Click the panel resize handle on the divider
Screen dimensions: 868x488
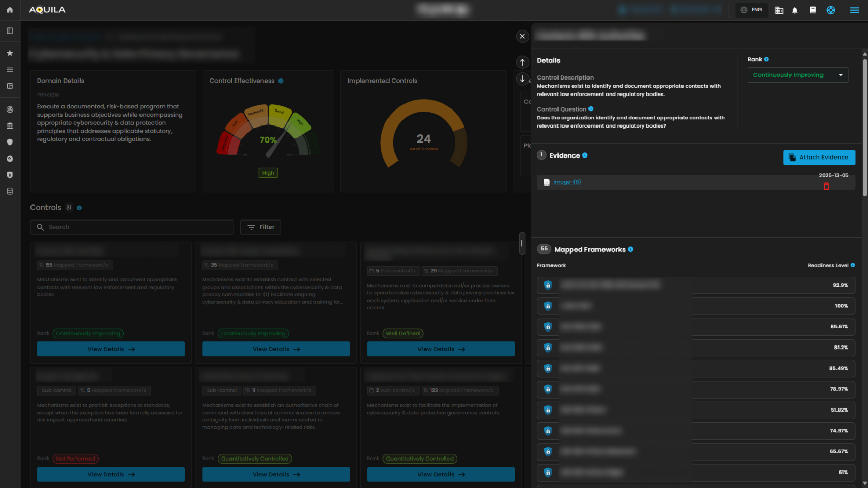[x=522, y=243]
